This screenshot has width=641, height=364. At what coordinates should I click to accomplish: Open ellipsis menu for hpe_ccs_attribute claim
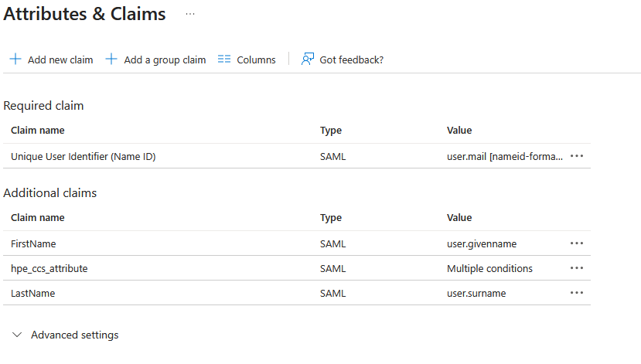pyautogui.click(x=576, y=268)
